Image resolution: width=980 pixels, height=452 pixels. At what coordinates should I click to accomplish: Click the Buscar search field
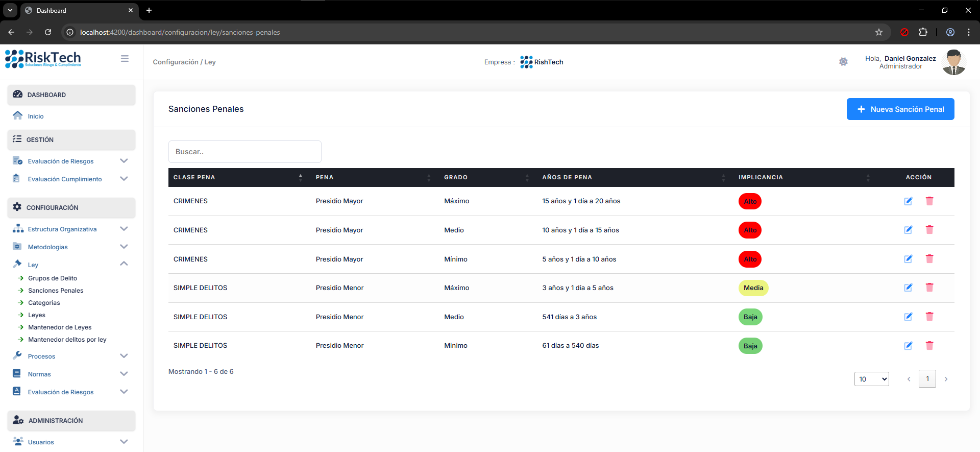tap(244, 152)
